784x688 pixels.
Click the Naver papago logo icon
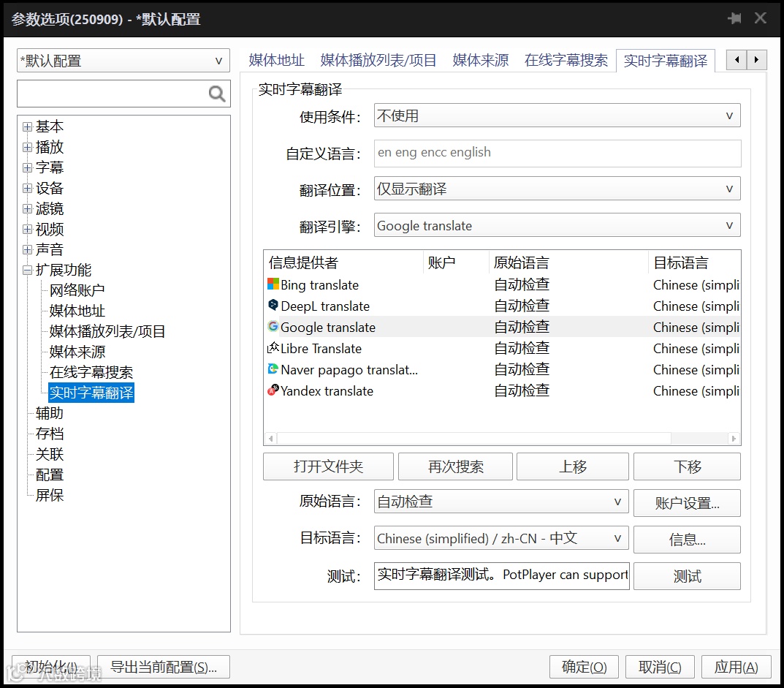tap(273, 369)
